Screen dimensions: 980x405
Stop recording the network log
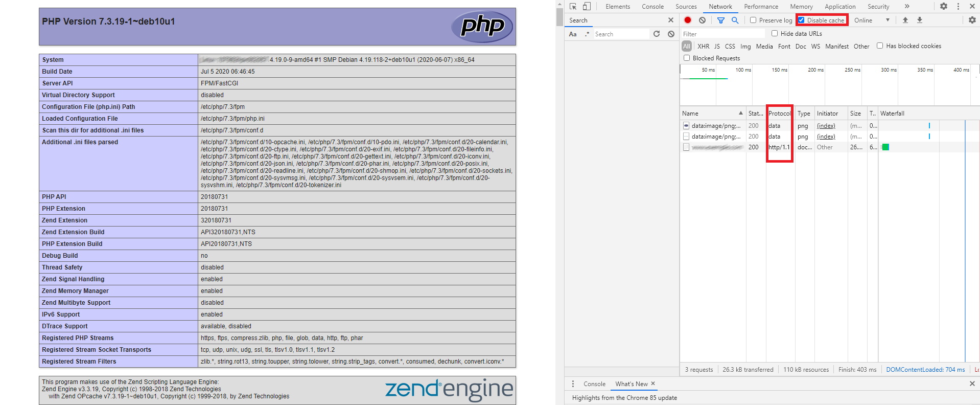coord(688,20)
